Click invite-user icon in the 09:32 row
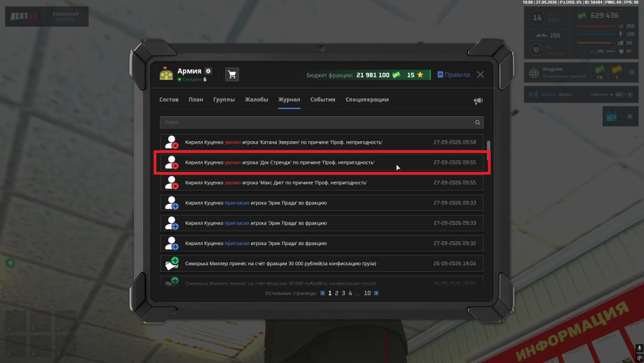The image size is (644, 363). click(172, 243)
